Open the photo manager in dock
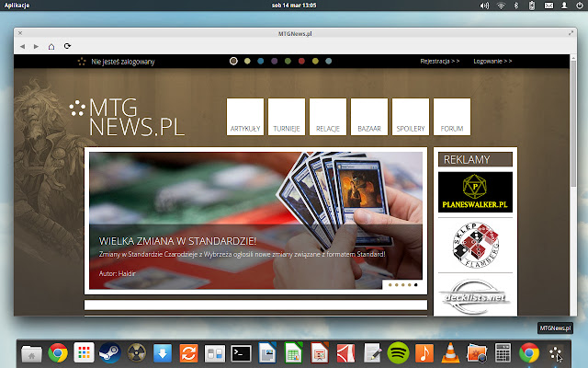Screen dimensions: 588x368 coord(477,353)
